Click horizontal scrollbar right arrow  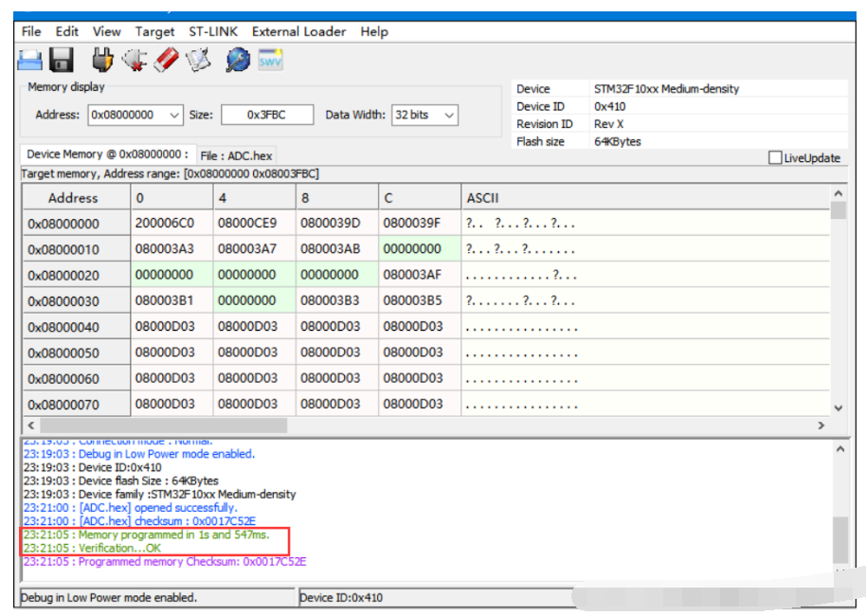tap(821, 426)
